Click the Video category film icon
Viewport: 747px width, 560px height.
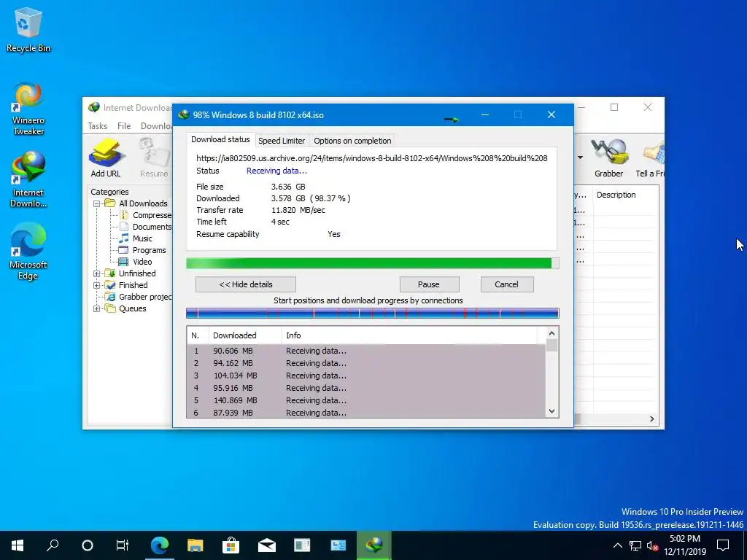pos(123,262)
